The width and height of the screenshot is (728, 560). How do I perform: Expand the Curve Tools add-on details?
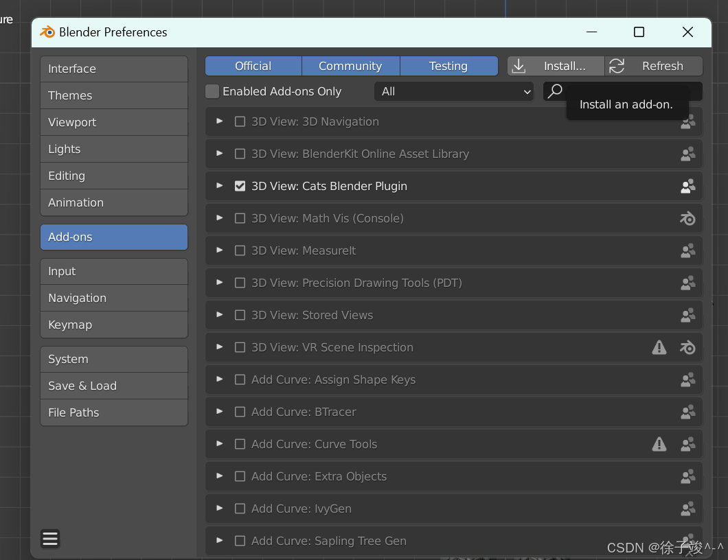220,443
